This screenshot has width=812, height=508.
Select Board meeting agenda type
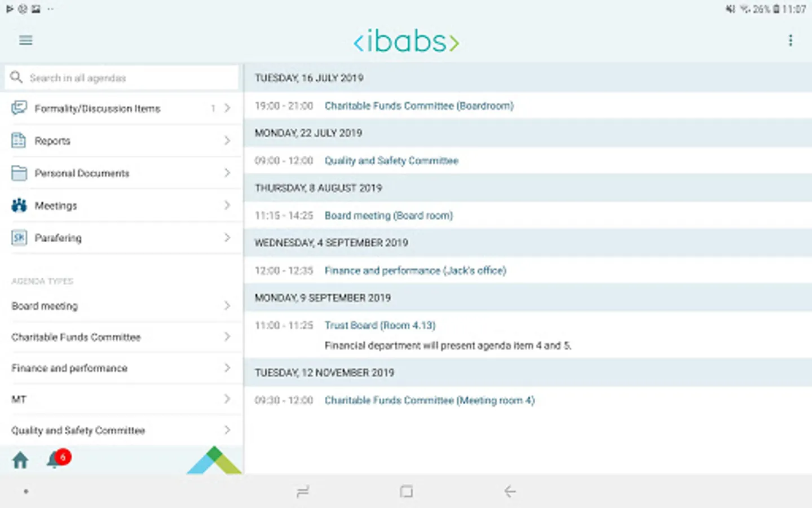click(122, 306)
